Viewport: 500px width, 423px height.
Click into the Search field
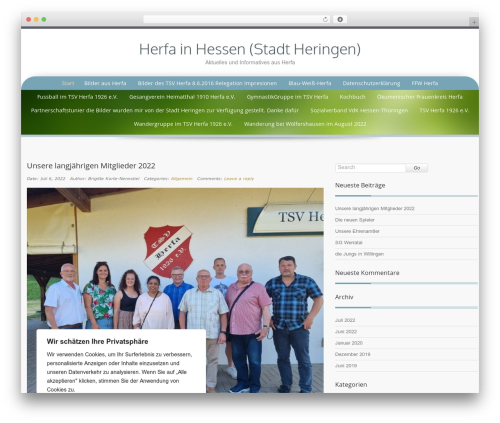[370, 168]
